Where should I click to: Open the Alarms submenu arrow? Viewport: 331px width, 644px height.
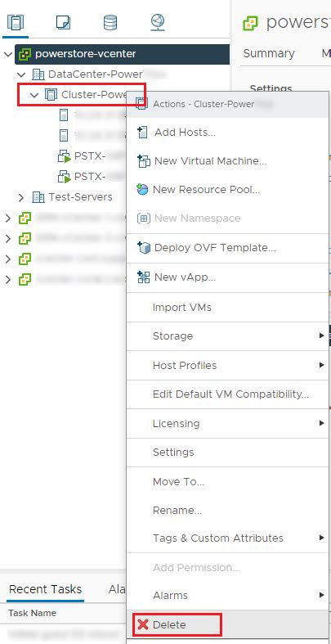tap(321, 595)
